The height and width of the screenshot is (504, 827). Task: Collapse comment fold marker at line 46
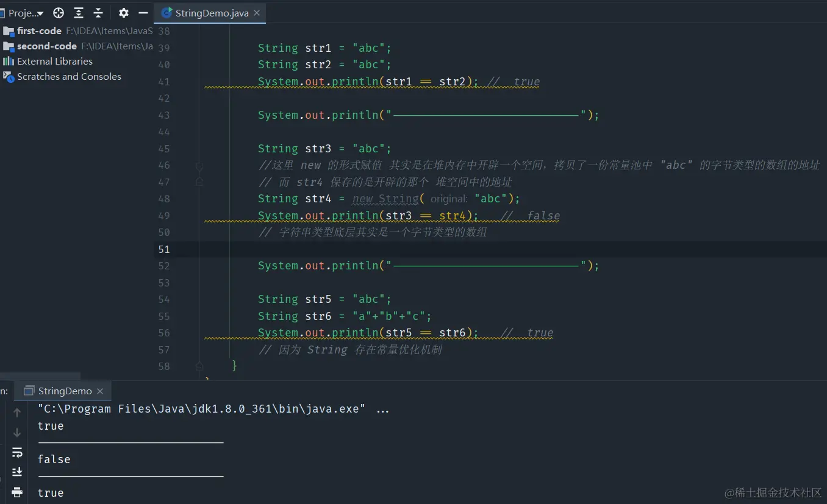(x=199, y=165)
